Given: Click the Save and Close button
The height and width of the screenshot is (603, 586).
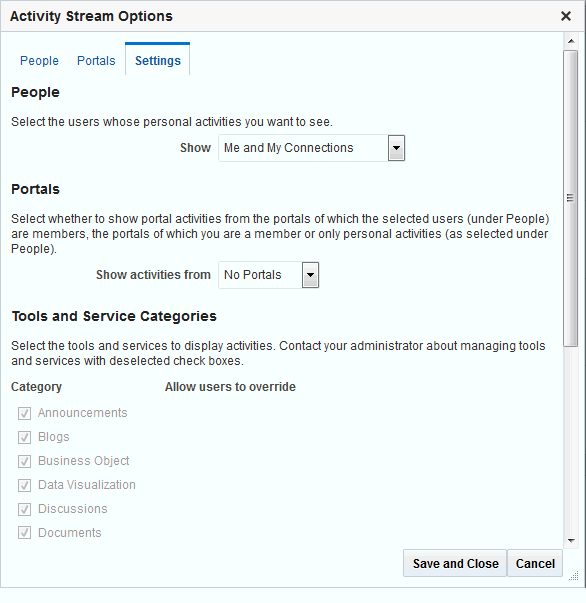Looking at the screenshot, I should coord(455,563).
